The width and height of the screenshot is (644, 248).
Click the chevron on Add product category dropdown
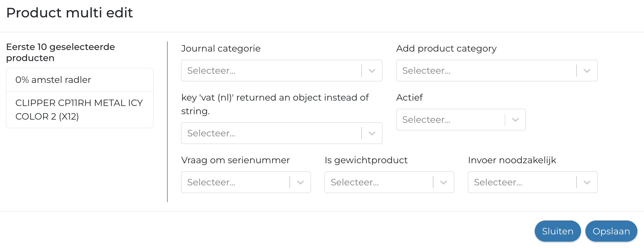tap(587, 71)
